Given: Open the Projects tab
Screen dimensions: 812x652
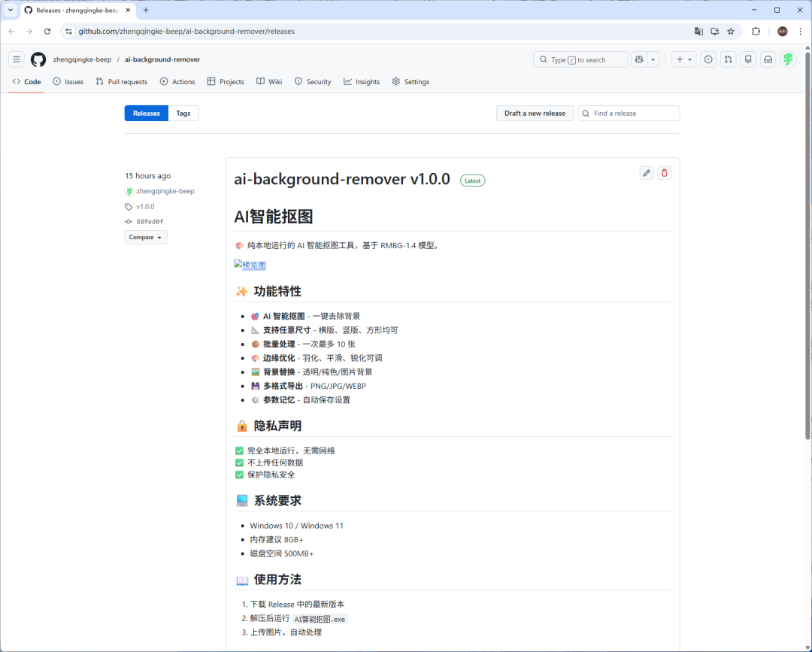Looking at the screenshot, I should coord(226,82).
